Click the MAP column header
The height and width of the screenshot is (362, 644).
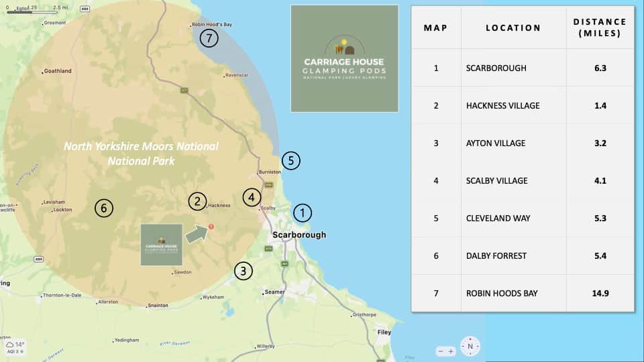[435, 27]
